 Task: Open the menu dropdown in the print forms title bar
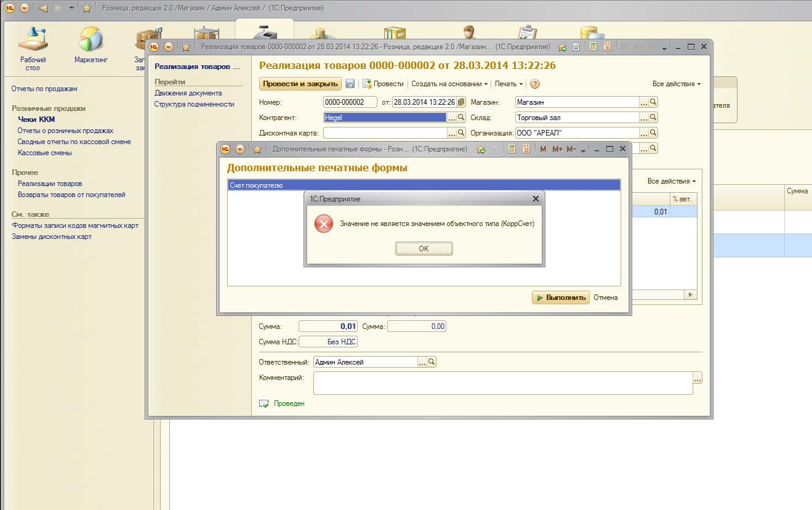pyautogui.click(x=240, y=149)
